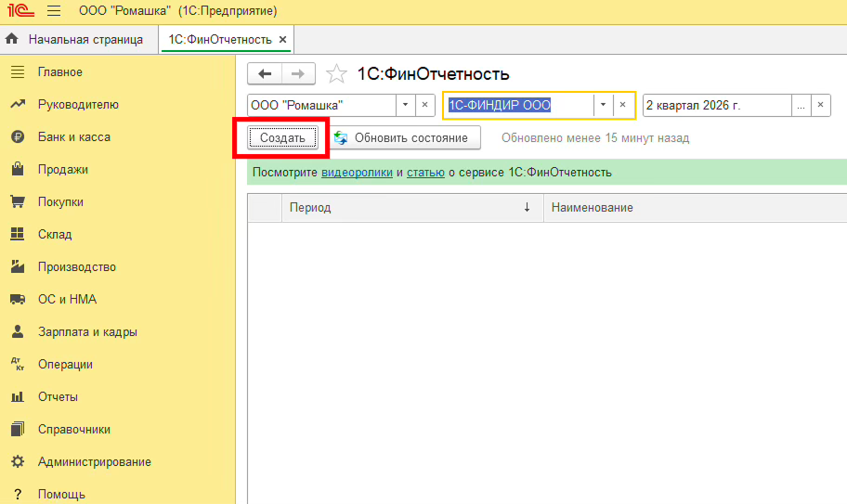Open the Зарплата и кадры section
The width and height of the screenshot is (847, 504).
(x=87, y=331)
